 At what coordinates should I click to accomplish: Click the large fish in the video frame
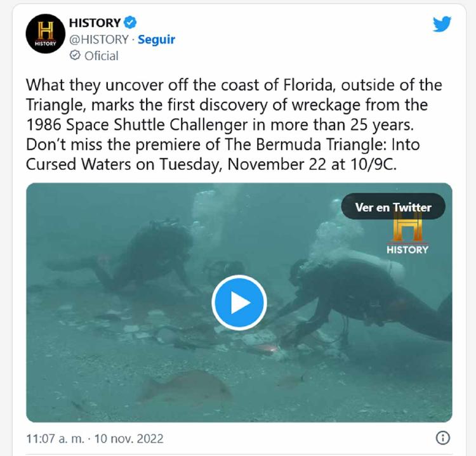click(186, 386)
